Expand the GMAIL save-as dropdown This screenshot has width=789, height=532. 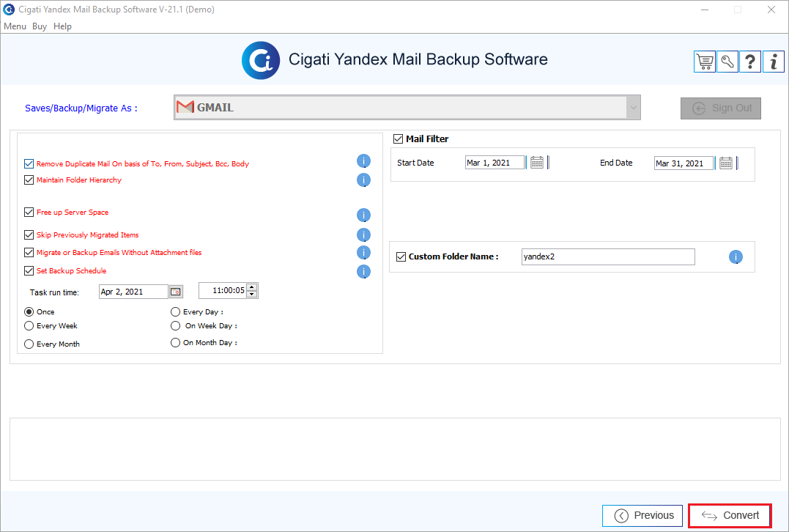coord(633,107)
